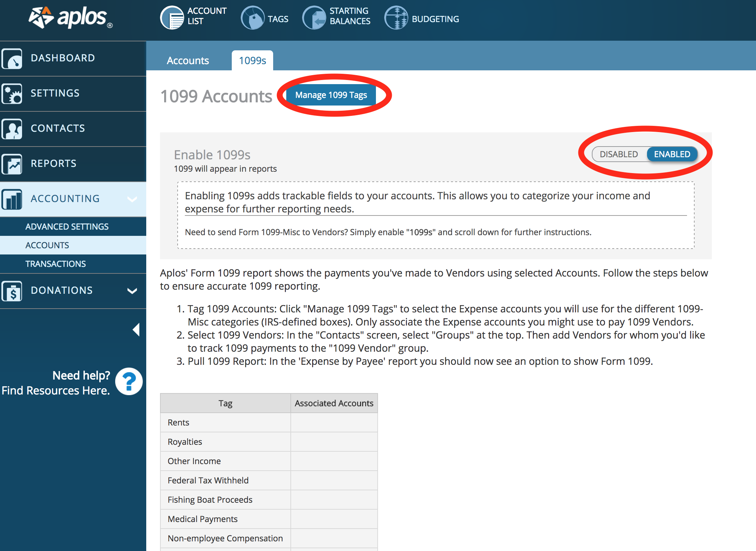Image resolution: width=756 pixels, height=551 pixels.
Task: Click the Manage 1099 Tags button
Action: [331, 95]
